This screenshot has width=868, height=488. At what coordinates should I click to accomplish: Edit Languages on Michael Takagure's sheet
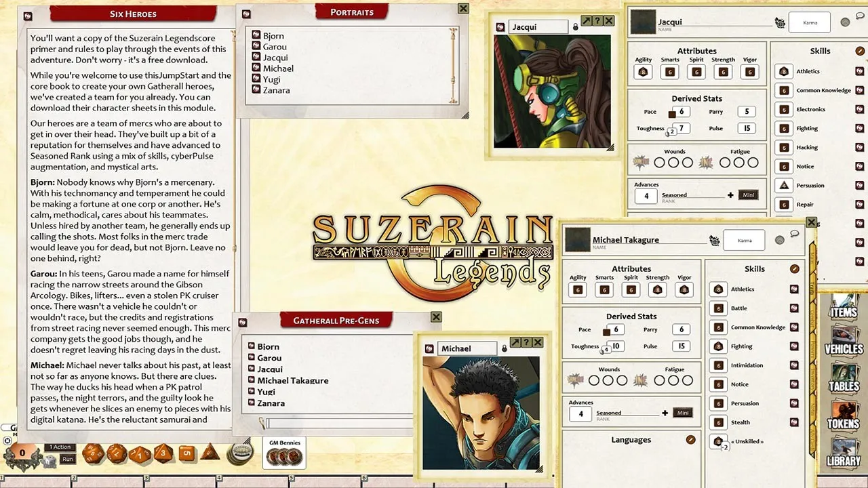690,440
